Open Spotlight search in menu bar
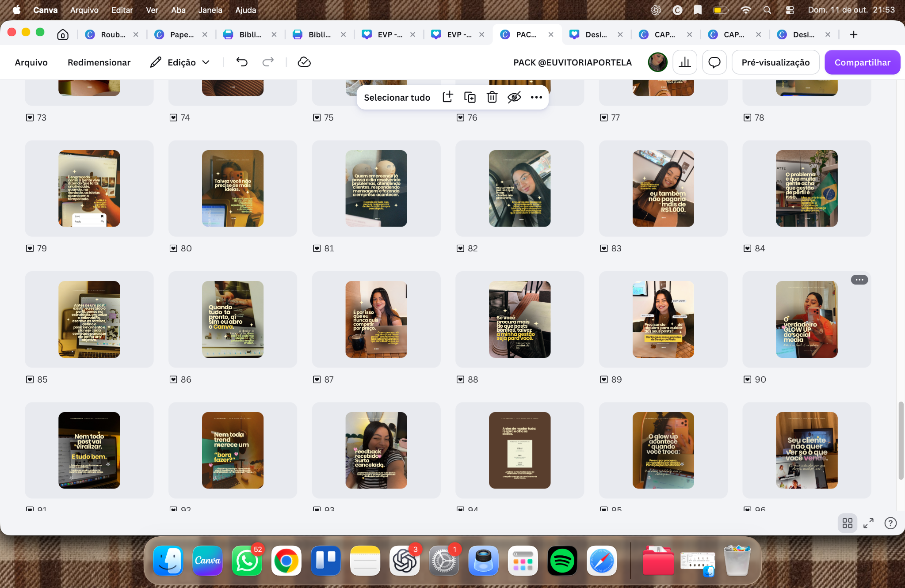The width and height of the screenshot is (905, 588). click(x=767, y=10)
